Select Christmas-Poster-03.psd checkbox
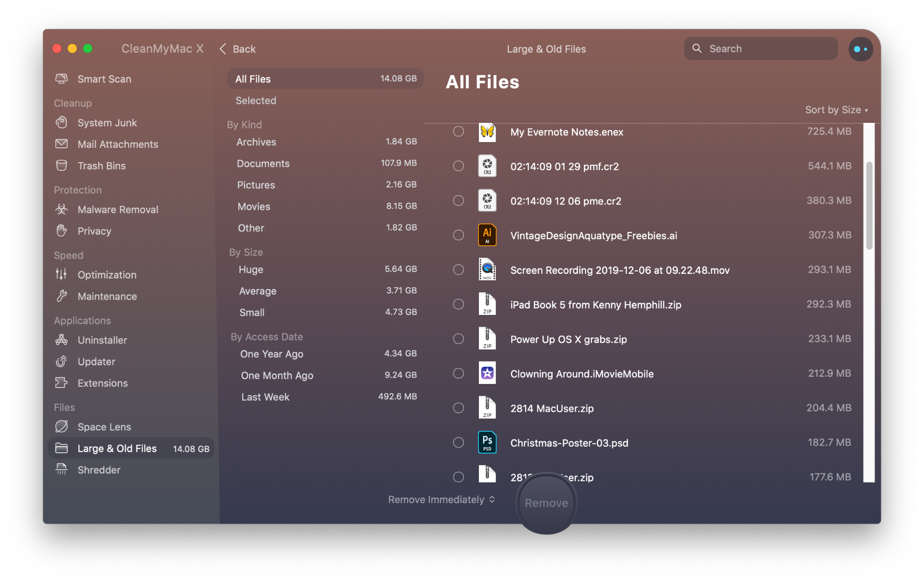Screen dimensions: 924x581 458,442
